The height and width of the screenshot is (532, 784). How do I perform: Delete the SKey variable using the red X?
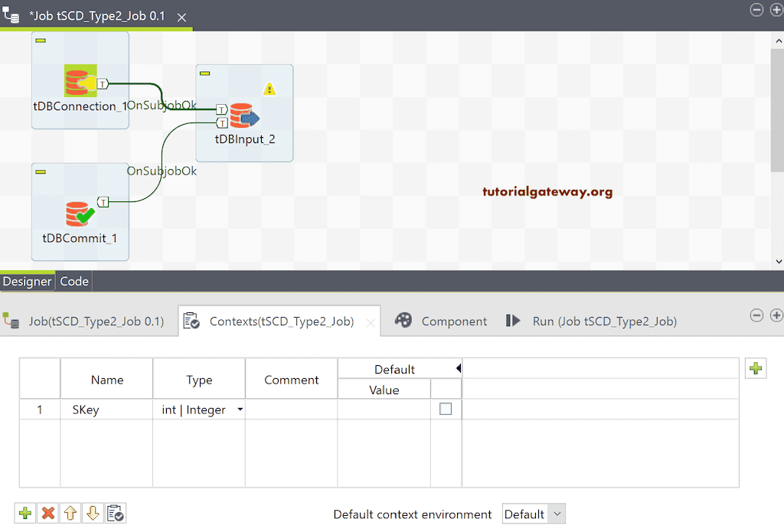coord(47,513)
